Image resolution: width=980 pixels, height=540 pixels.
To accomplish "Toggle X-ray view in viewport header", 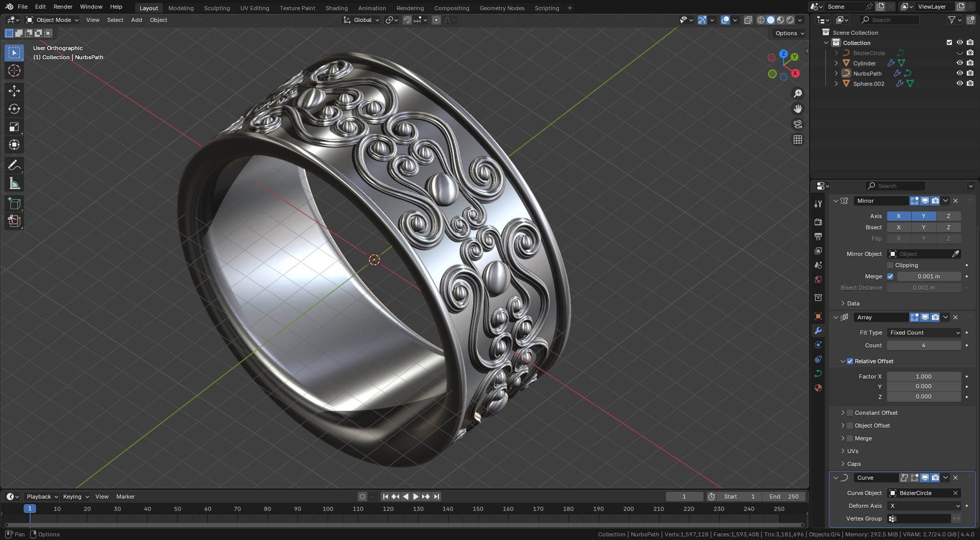I will pos(748,20).
